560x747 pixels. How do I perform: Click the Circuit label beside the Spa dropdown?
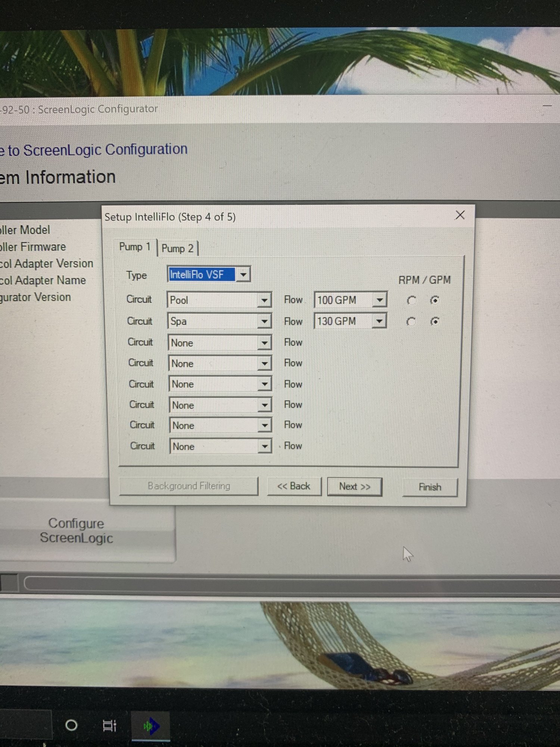click(140, 321)
